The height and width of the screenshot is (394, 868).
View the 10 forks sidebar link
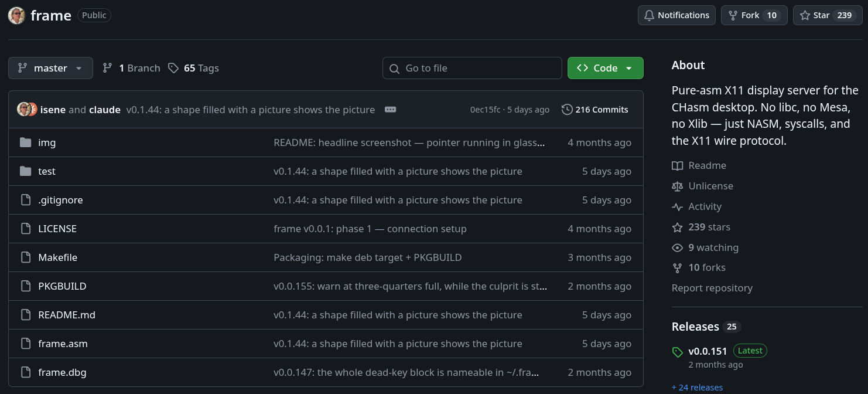tap(699, 267)
